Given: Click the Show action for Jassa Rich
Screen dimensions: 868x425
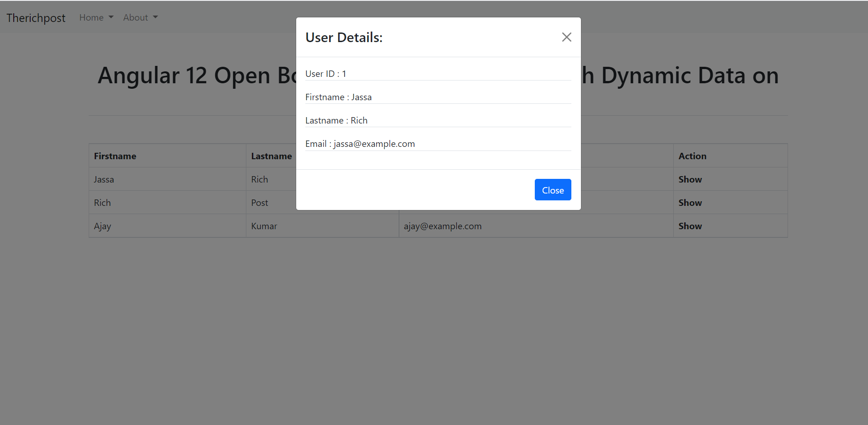Looking at the screenshot, I should click(x=690, y=179).
